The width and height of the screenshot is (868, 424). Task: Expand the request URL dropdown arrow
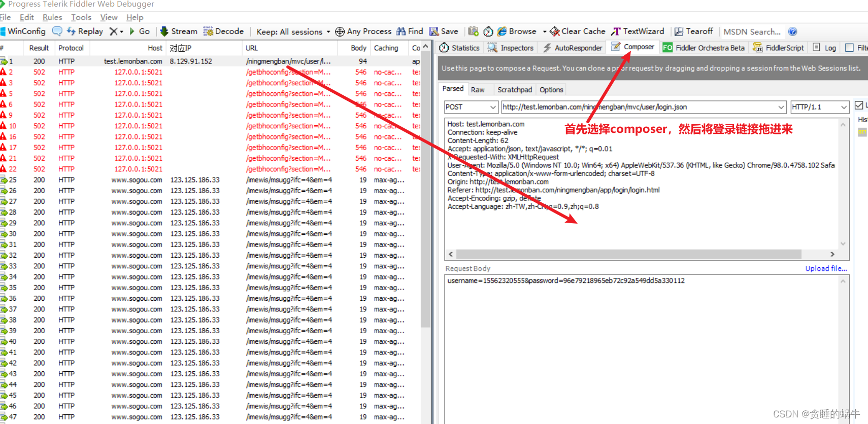pyautogui.click(x=781, y=107)
